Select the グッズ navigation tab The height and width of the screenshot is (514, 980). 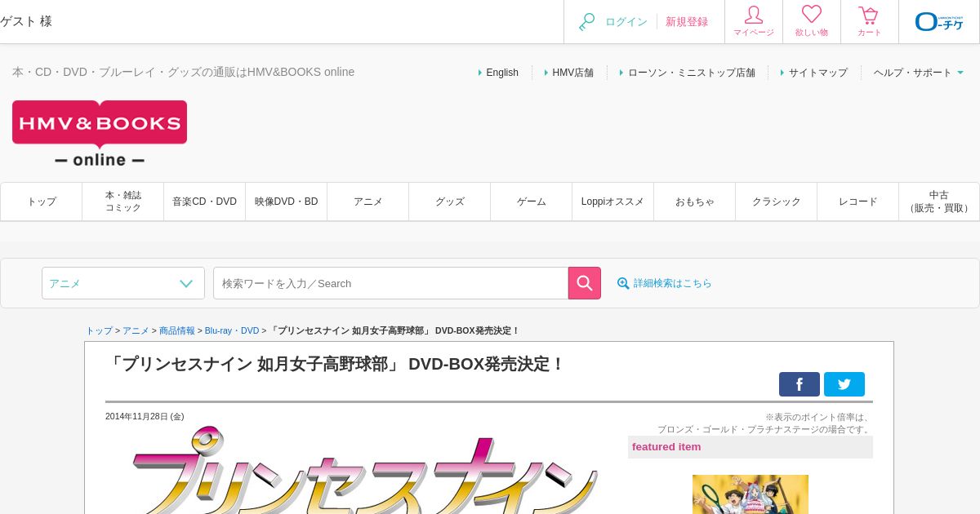450,202
